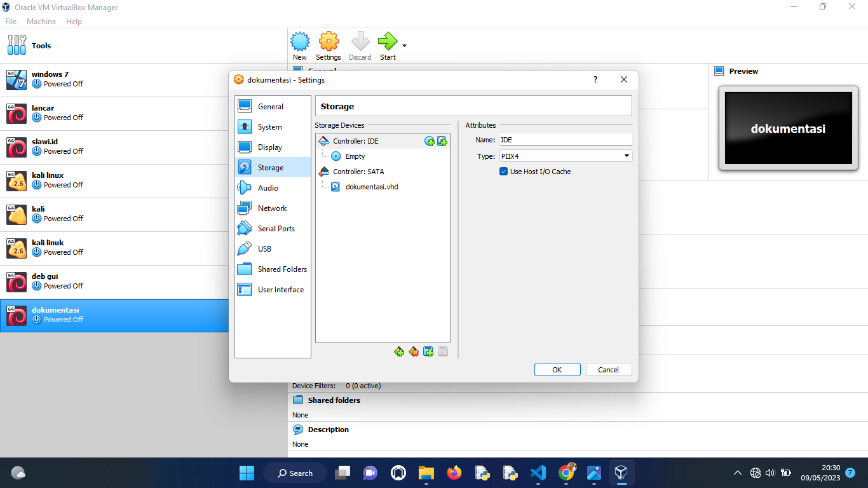Click the Preview section header
868x488 pixels.
pyautogui.click(x=743, y=71)
